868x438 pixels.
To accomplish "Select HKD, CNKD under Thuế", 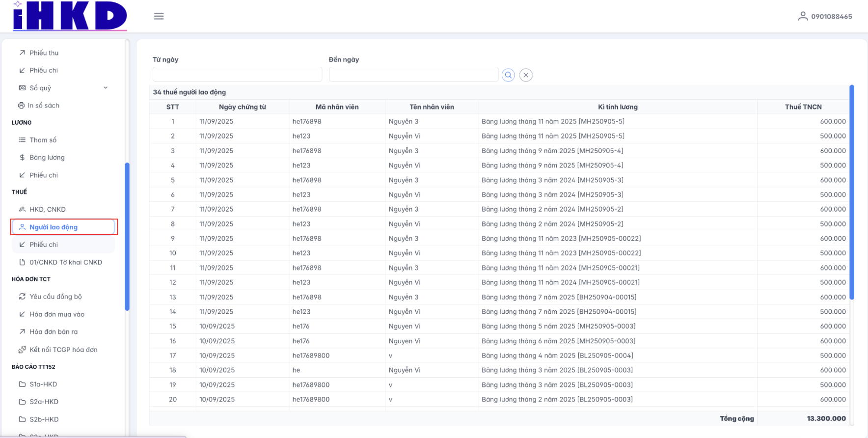I will 47,209.
